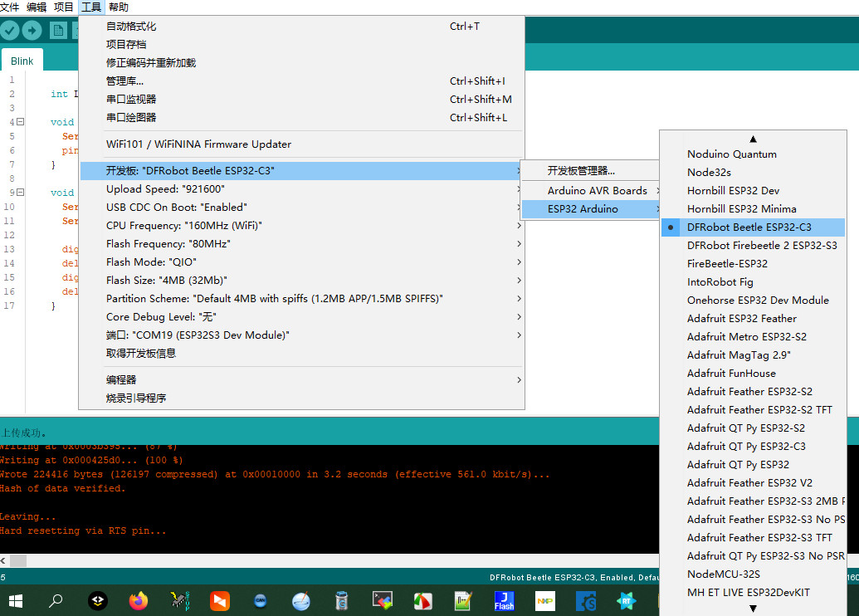Viewport: 859px width, 616px height.
Task: Click the New sketch document icon
Action: click(58, 30)
